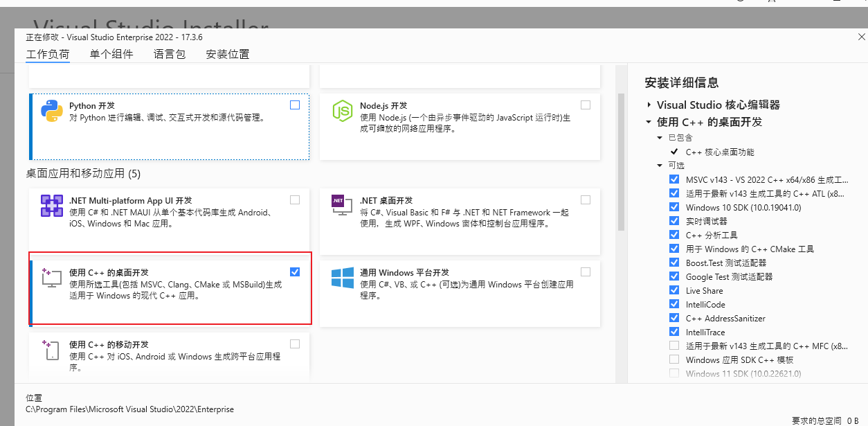Open the 安装位置 tab
Screen dimensions: 868x426
(228, 54)
